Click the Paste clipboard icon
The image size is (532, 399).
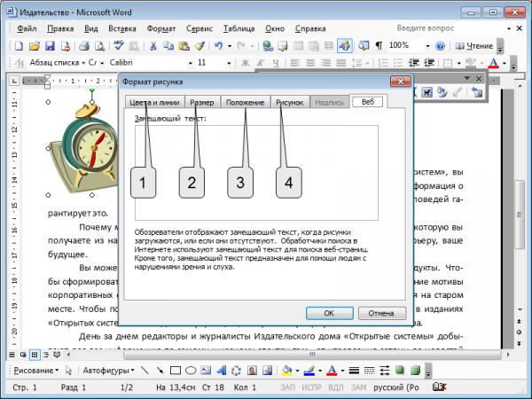point(184,46)
